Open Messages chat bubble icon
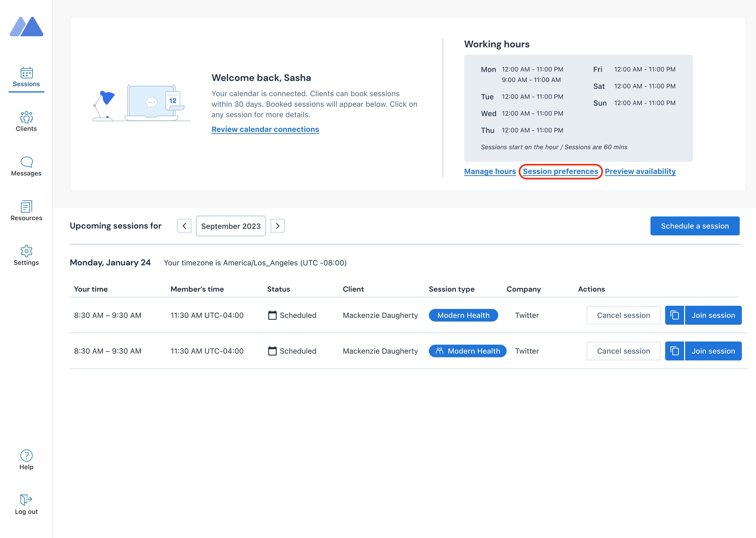Viewport: 756px width, 538px height. (26, 162)
